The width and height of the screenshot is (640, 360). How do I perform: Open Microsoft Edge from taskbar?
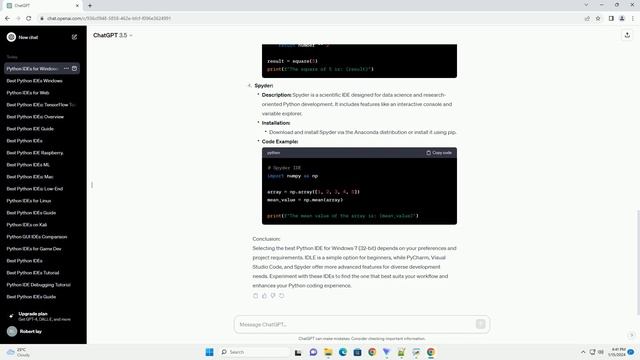point(342,352)
